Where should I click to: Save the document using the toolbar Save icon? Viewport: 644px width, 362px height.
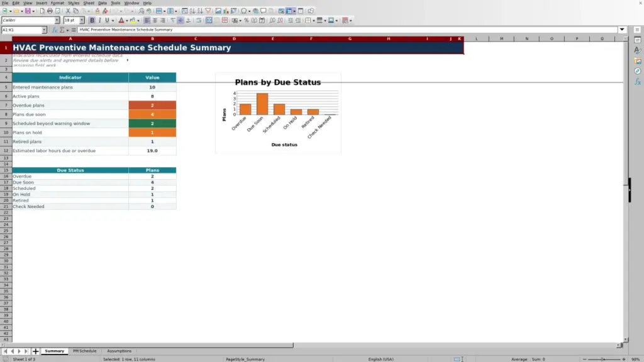tap(28, 11)
